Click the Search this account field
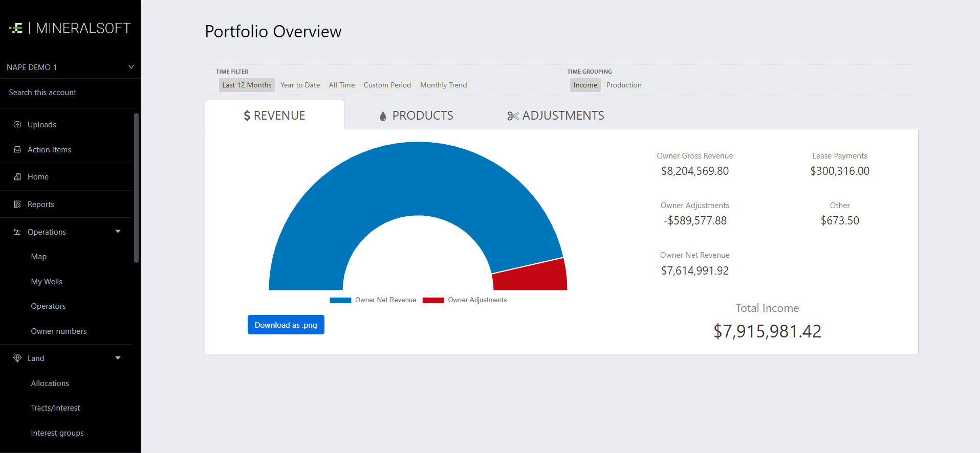This screenshot has height=453, width=980. point(42,93)
